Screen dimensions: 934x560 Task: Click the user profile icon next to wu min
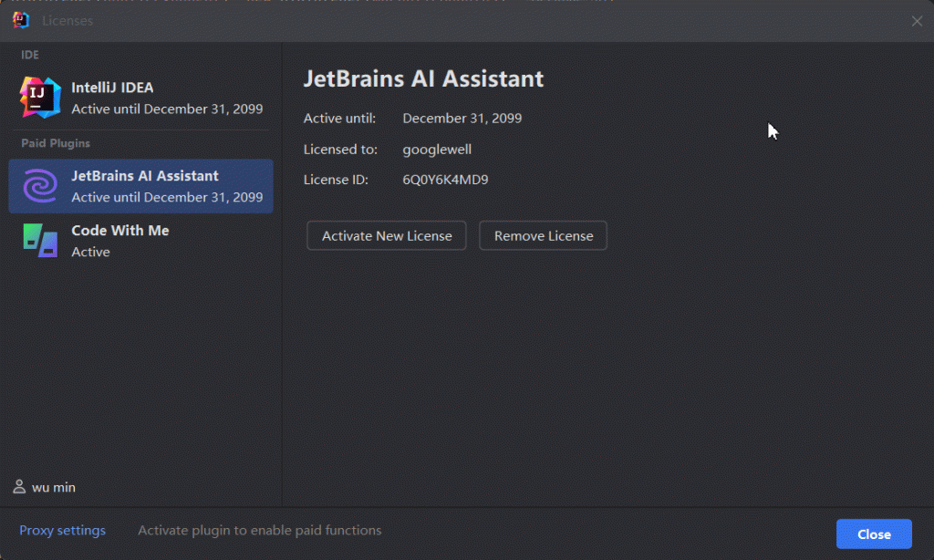[x=19, y=487]
